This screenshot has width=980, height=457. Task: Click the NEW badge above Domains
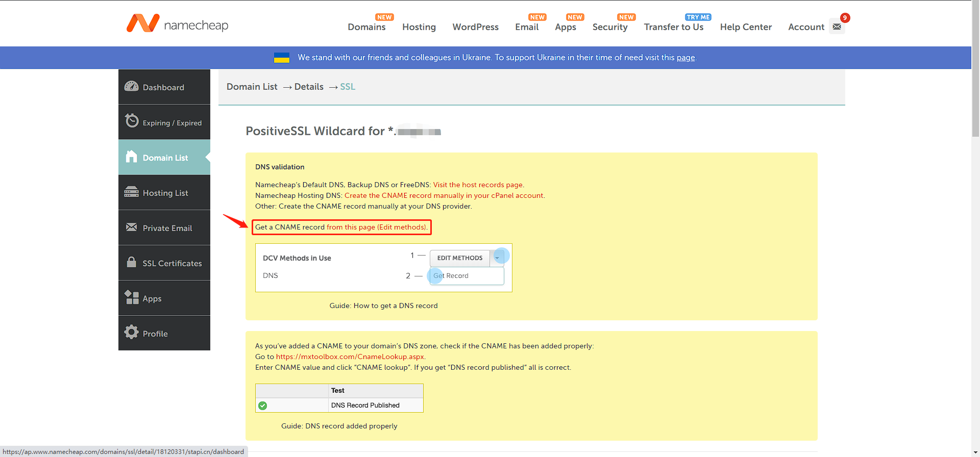point(384,17)
